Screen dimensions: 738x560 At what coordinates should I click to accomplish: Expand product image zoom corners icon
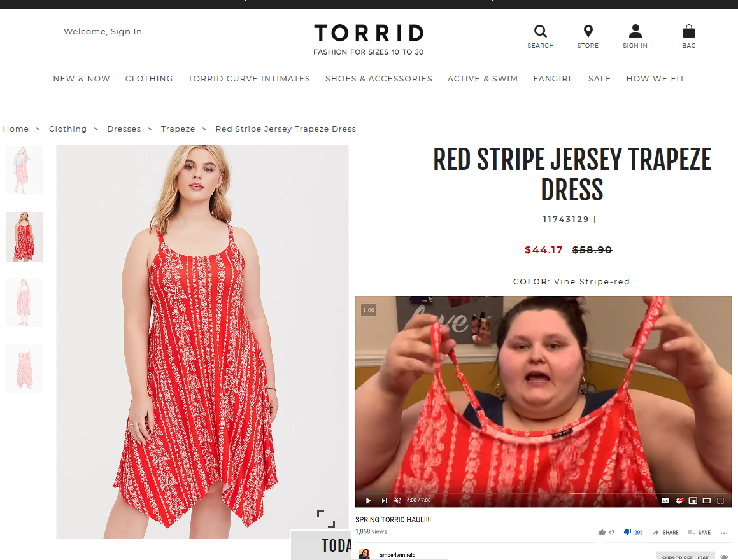click(x=325, y=519)
